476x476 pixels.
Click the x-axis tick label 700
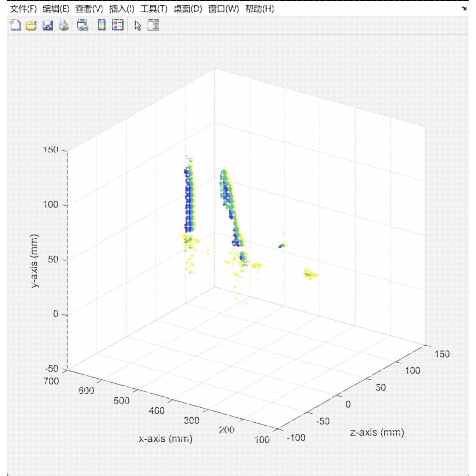pos(51,381)
